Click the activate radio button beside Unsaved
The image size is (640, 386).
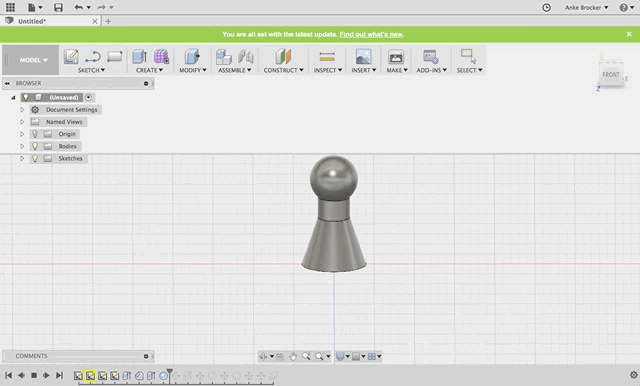(89, 97)
